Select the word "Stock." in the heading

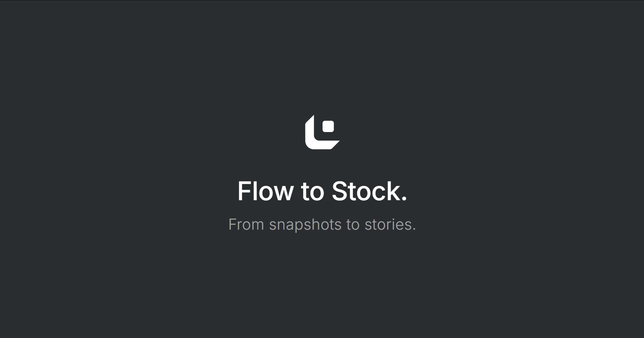click(x=369, y=191)
